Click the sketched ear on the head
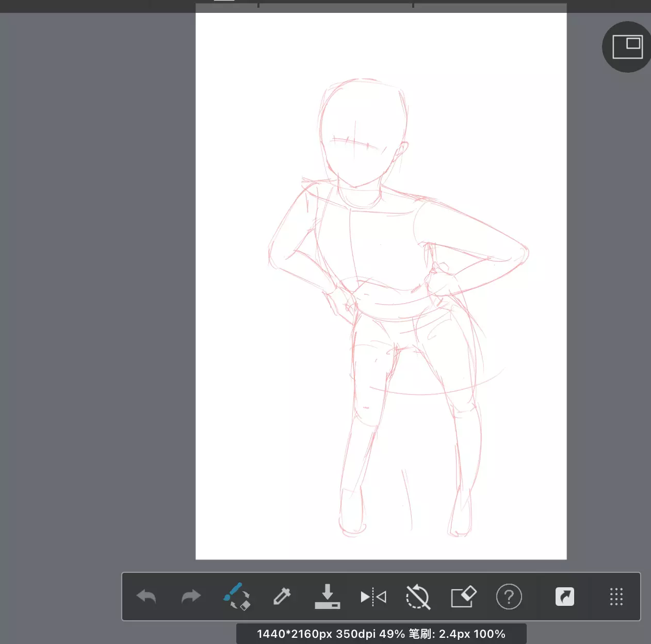The width and height of the screenshot is (651, 644). pos(403,151)
